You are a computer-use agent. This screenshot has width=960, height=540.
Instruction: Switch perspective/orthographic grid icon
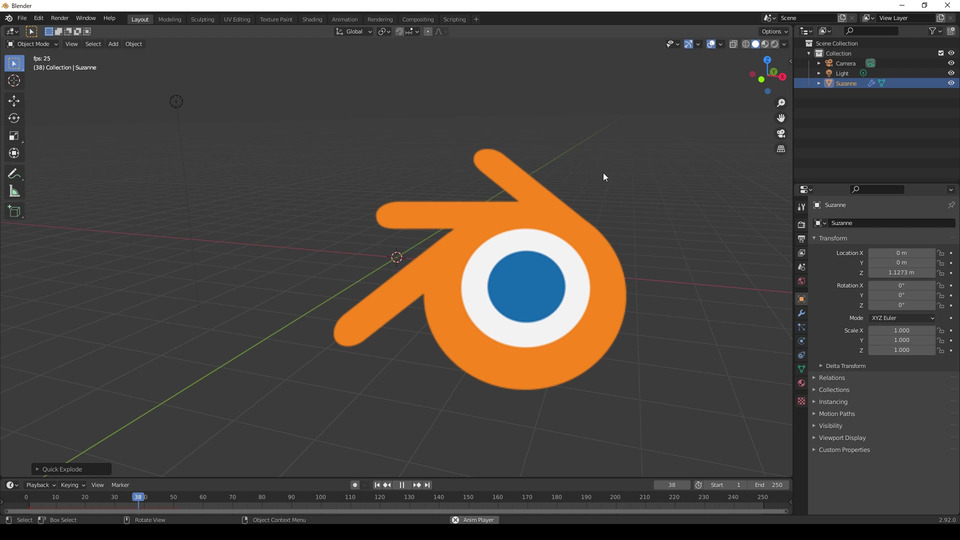point(781,149)
